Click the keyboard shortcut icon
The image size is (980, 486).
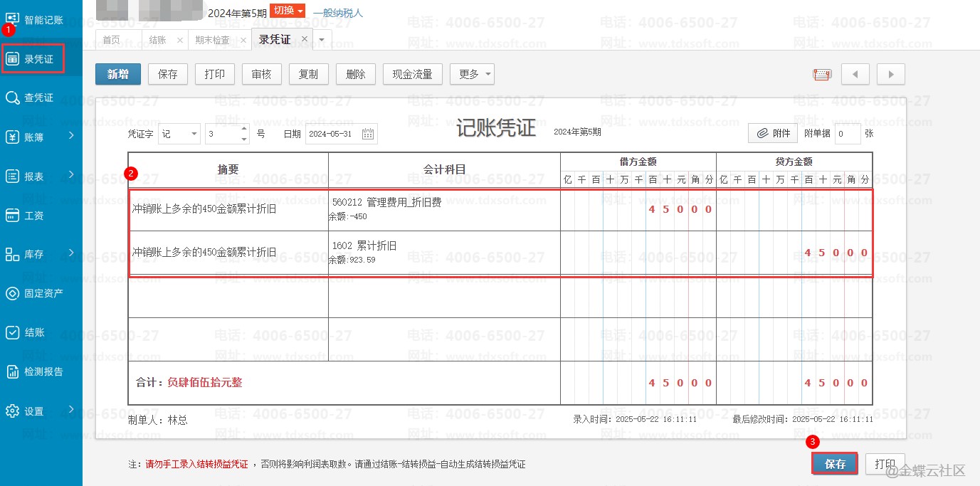coord(822,74)
